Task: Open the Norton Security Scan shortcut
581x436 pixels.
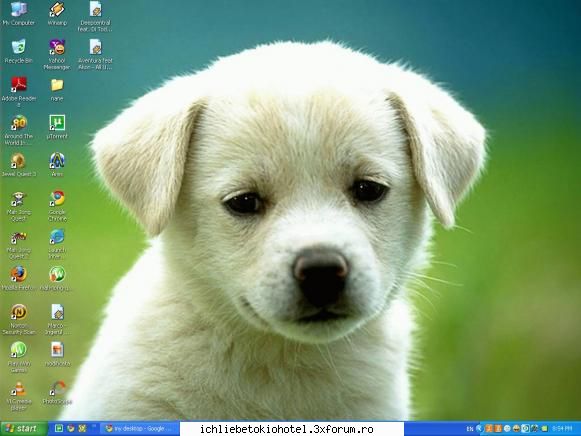Action: 19,319
